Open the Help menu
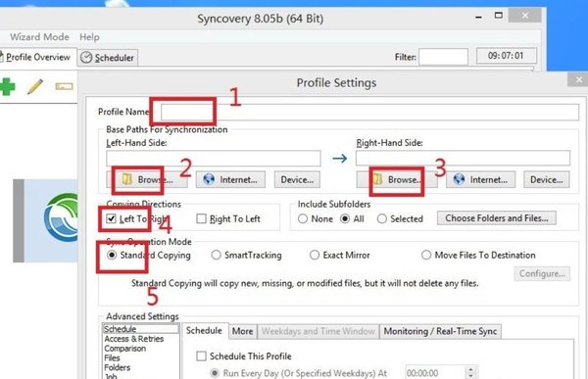This screenshot has width=588, height=379. click(x=89, y=37)
